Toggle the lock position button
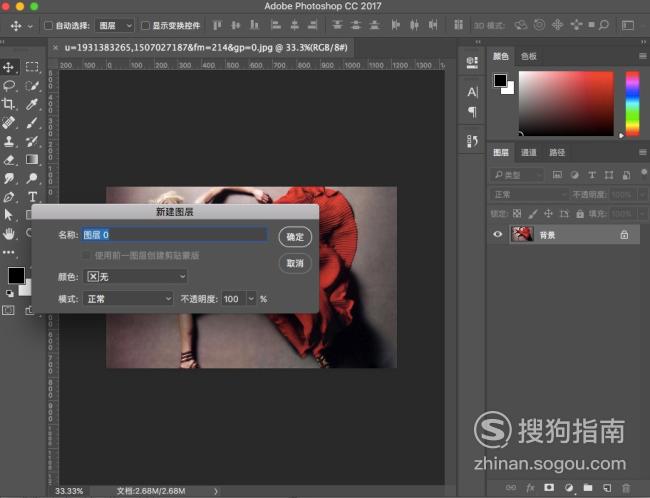650x498 pixels. point(548,214)
